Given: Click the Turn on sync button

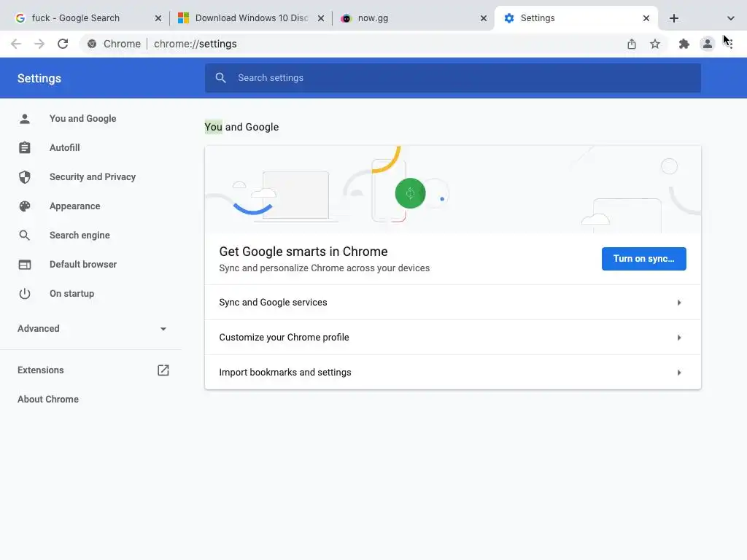Looking at the screenshot, I should [643, 259].
